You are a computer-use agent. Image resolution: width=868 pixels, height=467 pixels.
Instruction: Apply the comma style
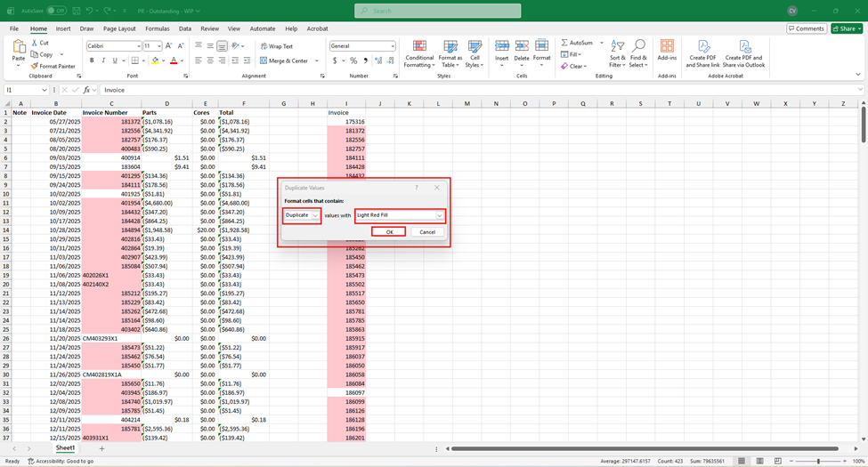click(365, 60)
